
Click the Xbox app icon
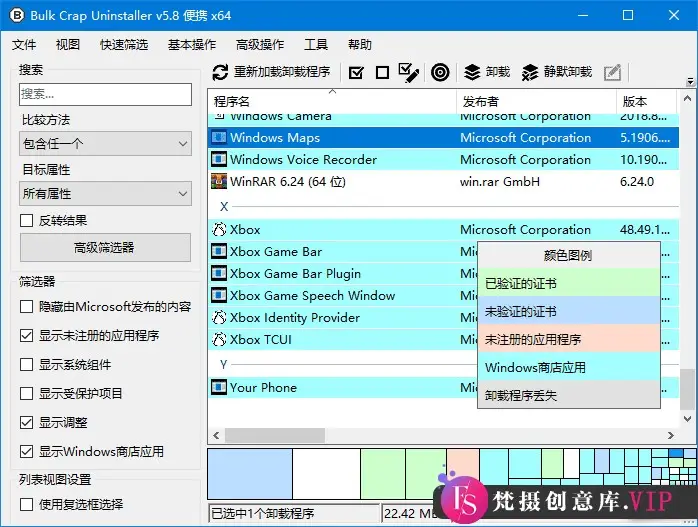[x=219, y=230]
